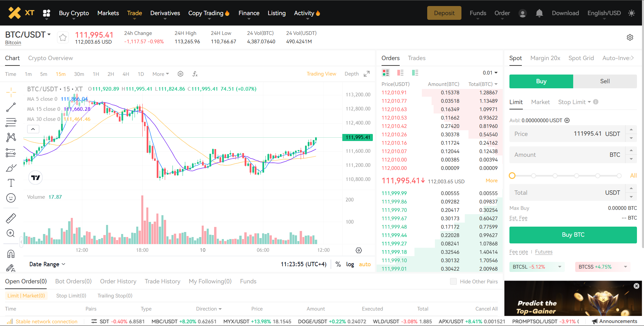Add BTC/USDT to favorites with star icon
Viewport: 644px width, 326px height.
(63, 38)
